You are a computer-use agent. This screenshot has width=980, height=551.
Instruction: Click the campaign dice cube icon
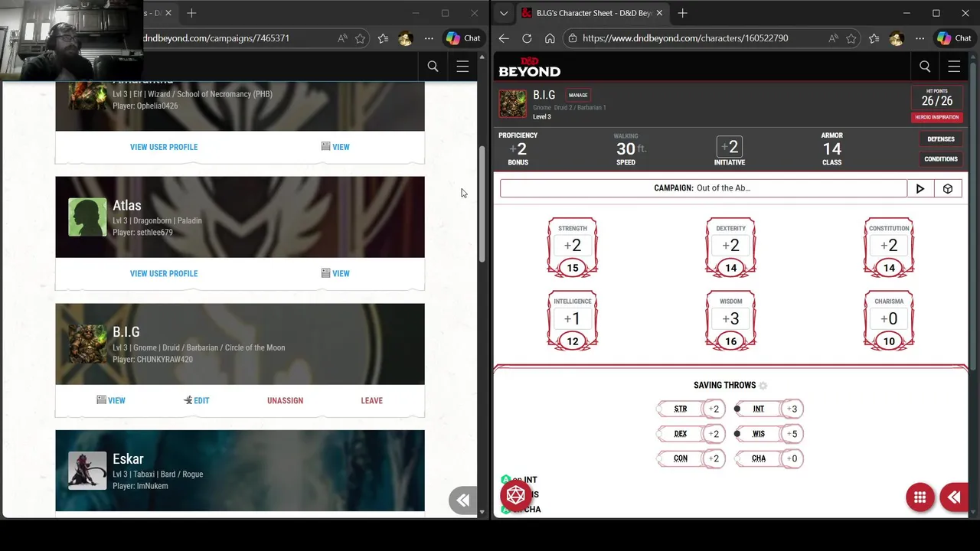pyautogui.click(x=948, y=188)
